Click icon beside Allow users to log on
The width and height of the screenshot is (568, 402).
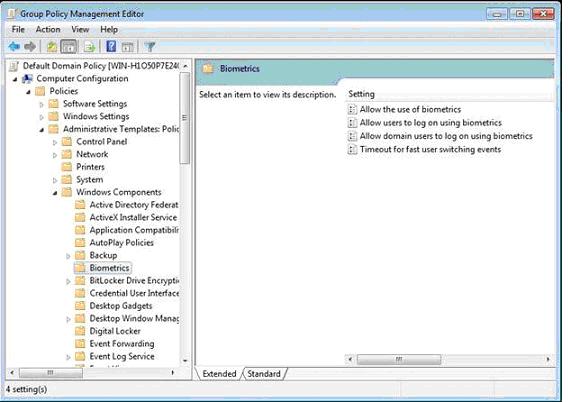click(352, 123)
